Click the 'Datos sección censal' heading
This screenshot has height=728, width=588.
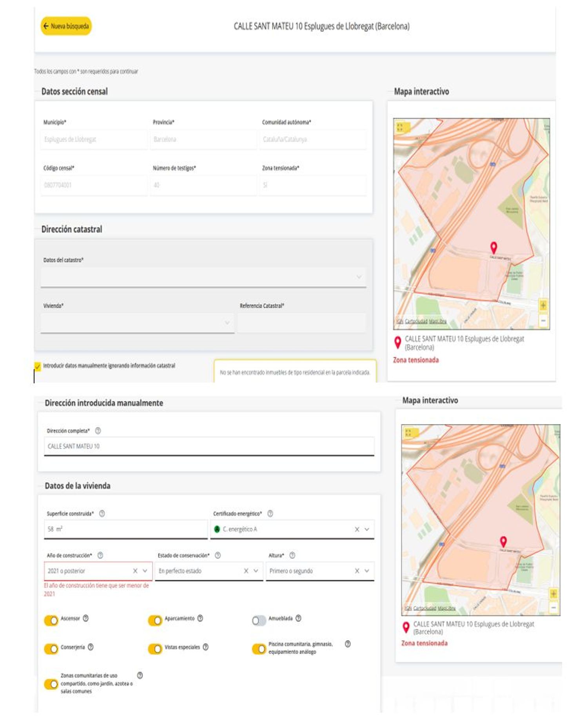click(x=74, y=91)
